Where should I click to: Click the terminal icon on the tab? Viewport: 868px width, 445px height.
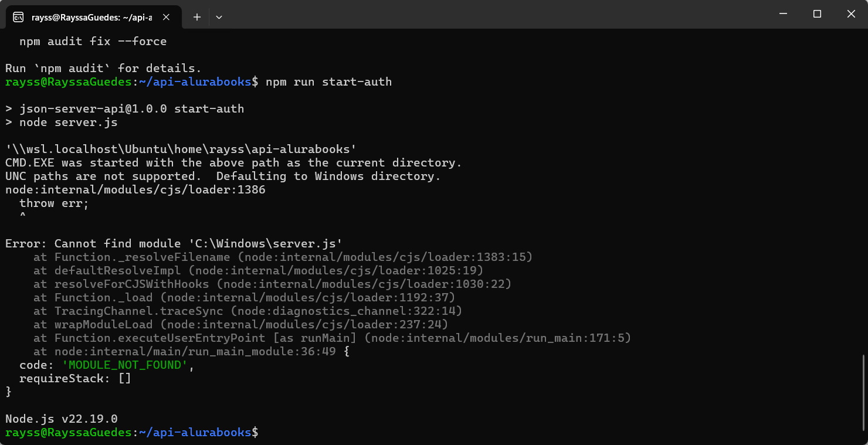coord(18,17)
